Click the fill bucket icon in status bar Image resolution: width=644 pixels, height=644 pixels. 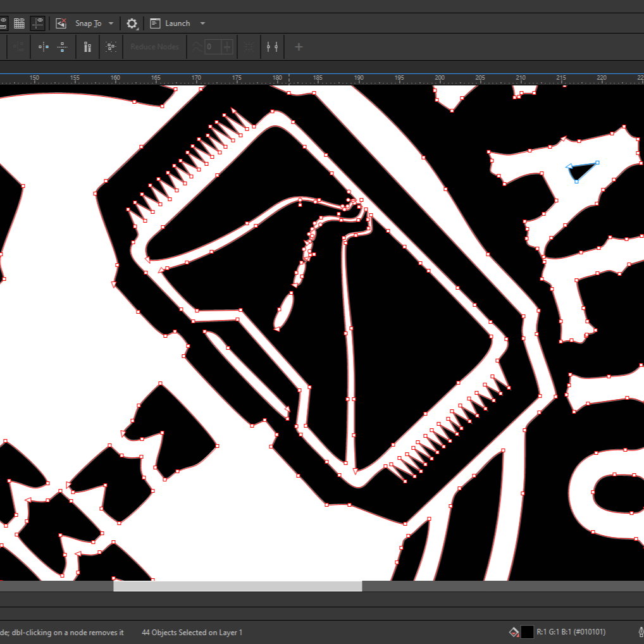point(514,632)
